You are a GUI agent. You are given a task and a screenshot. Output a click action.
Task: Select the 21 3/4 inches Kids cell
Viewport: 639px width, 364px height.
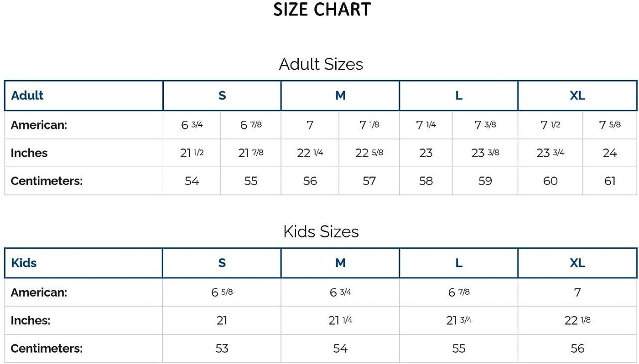[458, 320]
